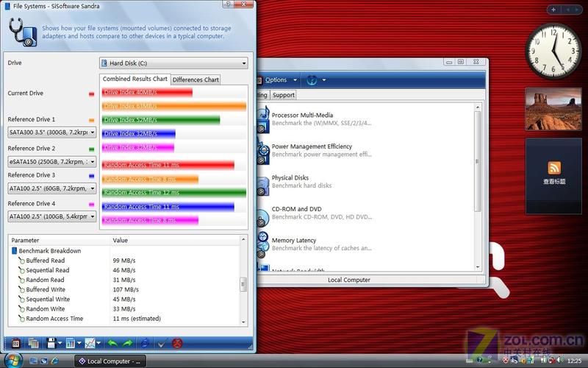Open the Reference Drive 1 SATA300 dropdown
588x368 pixels.
point(51,132)
